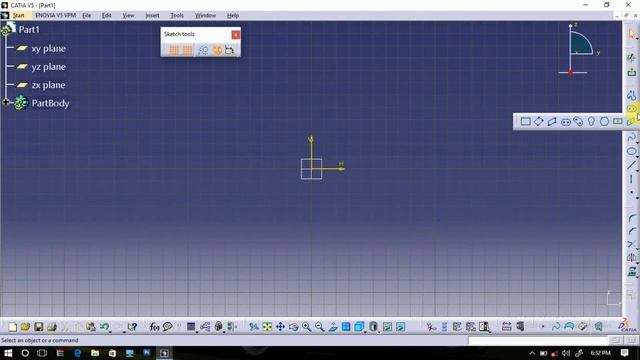Viewport: 640px width, 360px height.
Task: Select the Parallelogram tool
Action: pyautogui.click(x=552, y=122)
